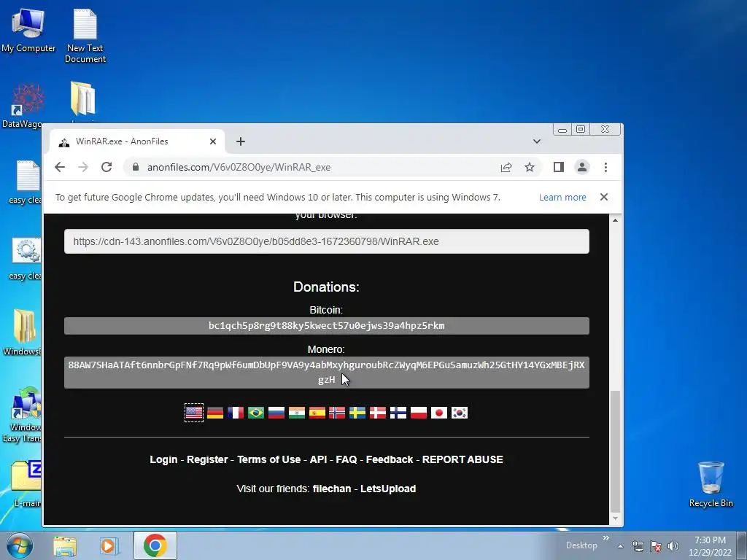Select the cdn-143 download URL field
Screen dimensions: 747x560
[x=327, y=241]
